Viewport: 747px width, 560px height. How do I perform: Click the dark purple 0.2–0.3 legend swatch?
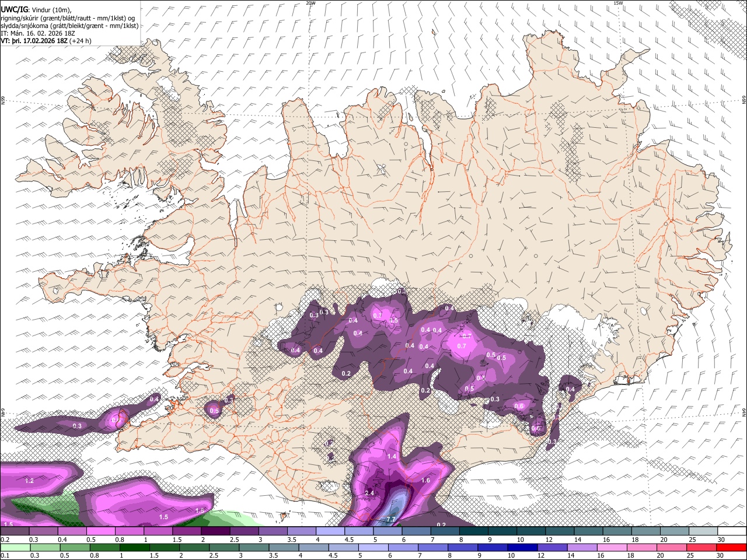[x=15, y=531]
